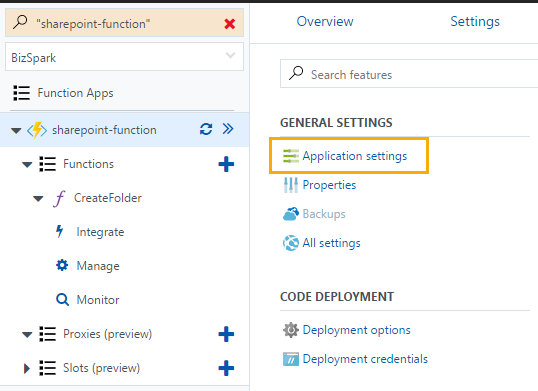Open Integrate under CreateFolder
This screenshot has width=538, height=391.
100,232
